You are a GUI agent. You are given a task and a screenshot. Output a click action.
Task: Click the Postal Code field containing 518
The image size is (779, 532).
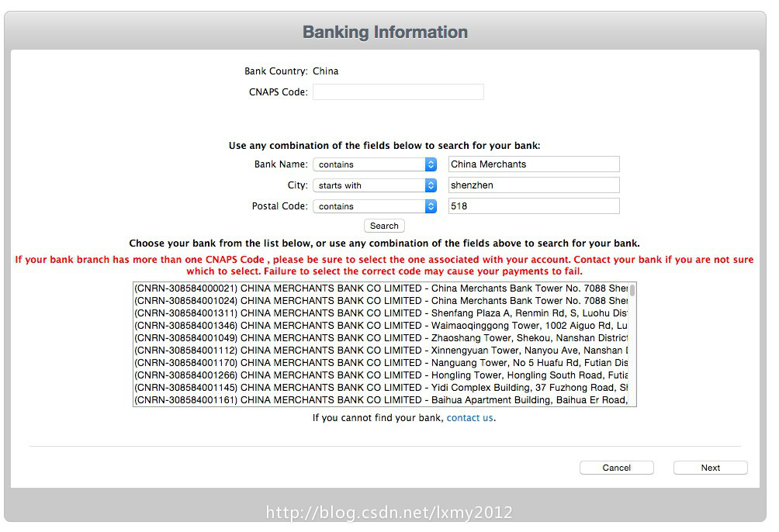click(534, 206)
